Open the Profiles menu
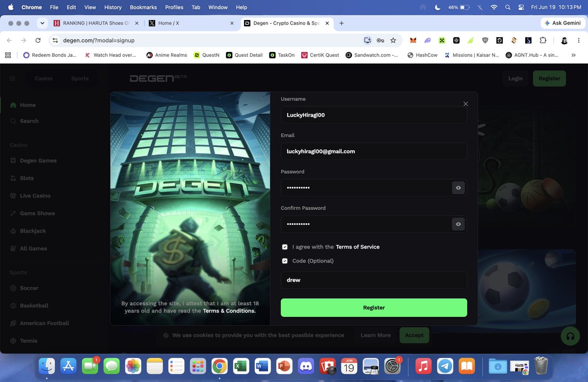The height and width of the screenshot is (382, 588). pos(174,7)
